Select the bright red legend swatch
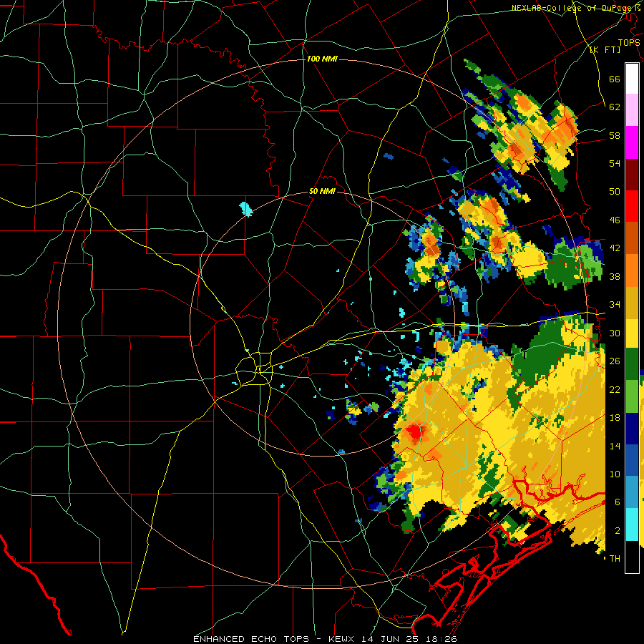 (632, 207)
